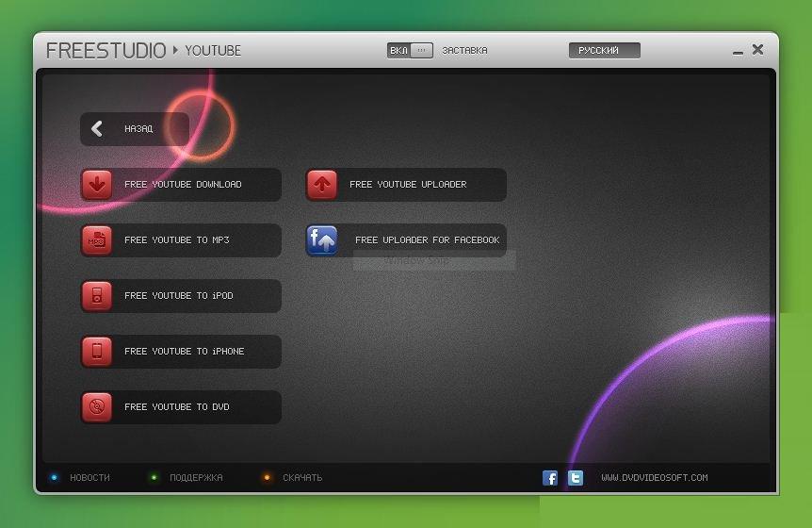
Task: Launch Free YouTube Download
Action: pos(181,185)
